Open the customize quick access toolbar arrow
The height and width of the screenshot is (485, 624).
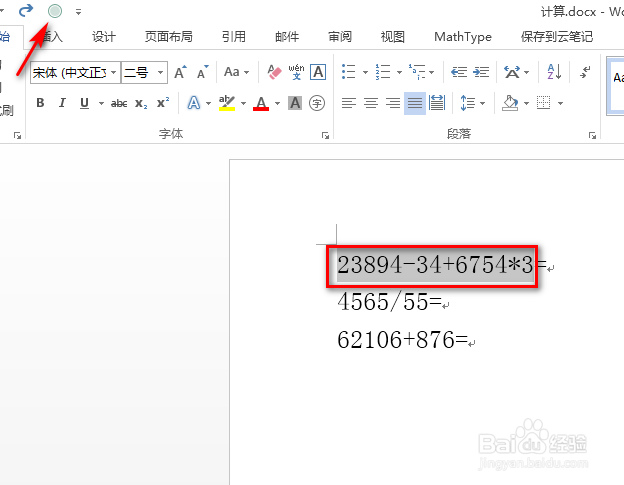tap(78, 12)
